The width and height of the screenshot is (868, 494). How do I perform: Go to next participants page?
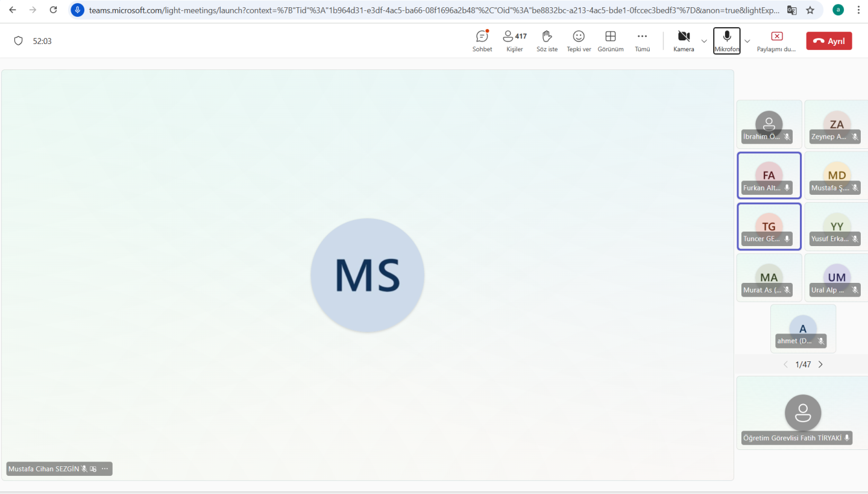pos(820,364)
